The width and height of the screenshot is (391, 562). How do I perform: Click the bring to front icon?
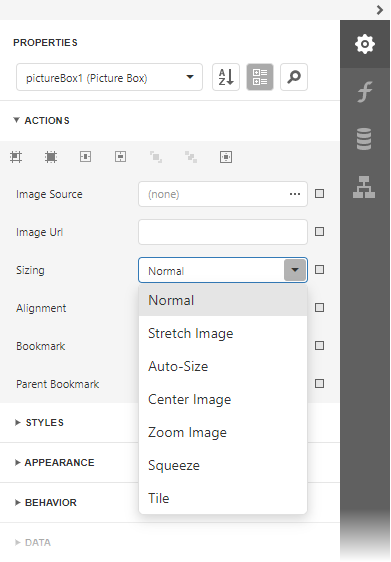156,157
